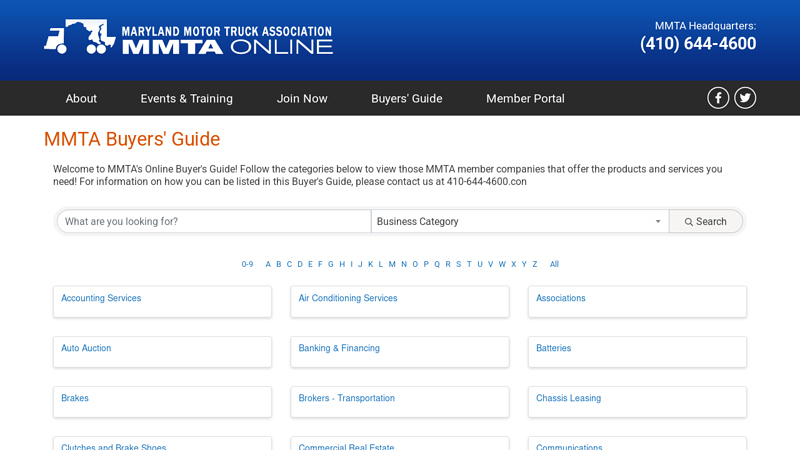Open Banking & Financing category

(339, 348)
